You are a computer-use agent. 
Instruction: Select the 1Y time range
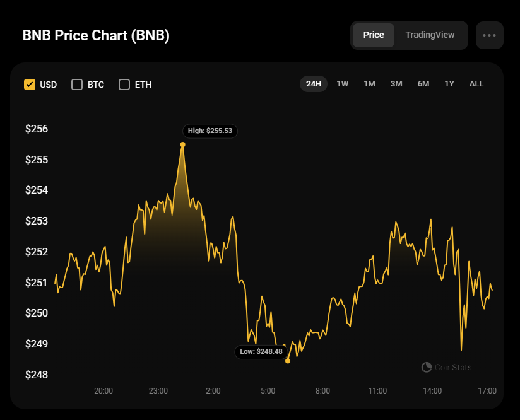[x=449, y=84]
